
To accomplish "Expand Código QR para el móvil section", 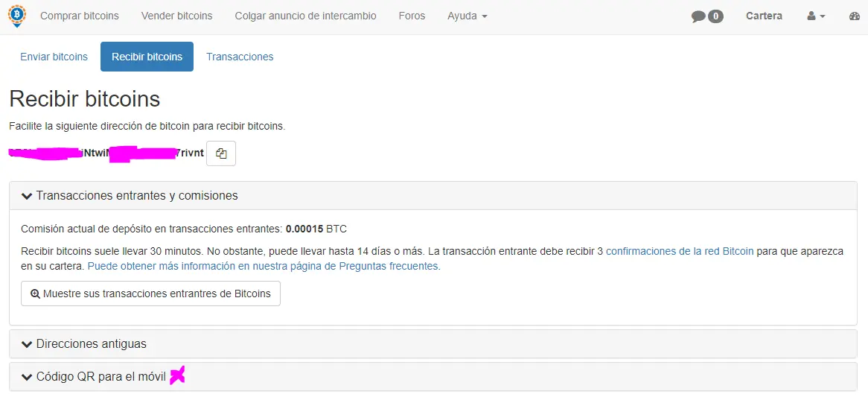I will [433, 377].
